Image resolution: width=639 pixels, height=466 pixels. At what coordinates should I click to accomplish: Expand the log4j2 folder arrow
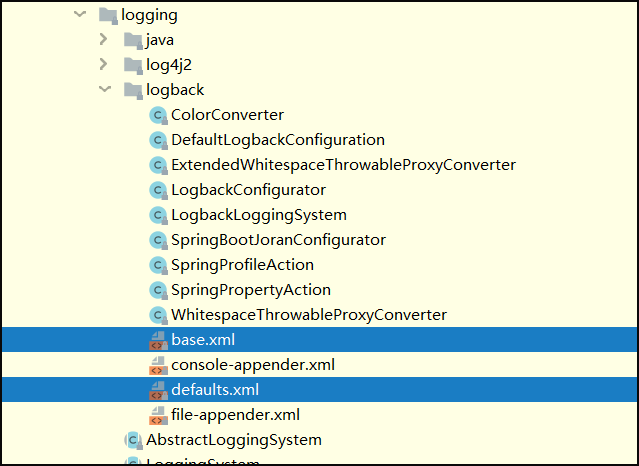coord(104,64)
